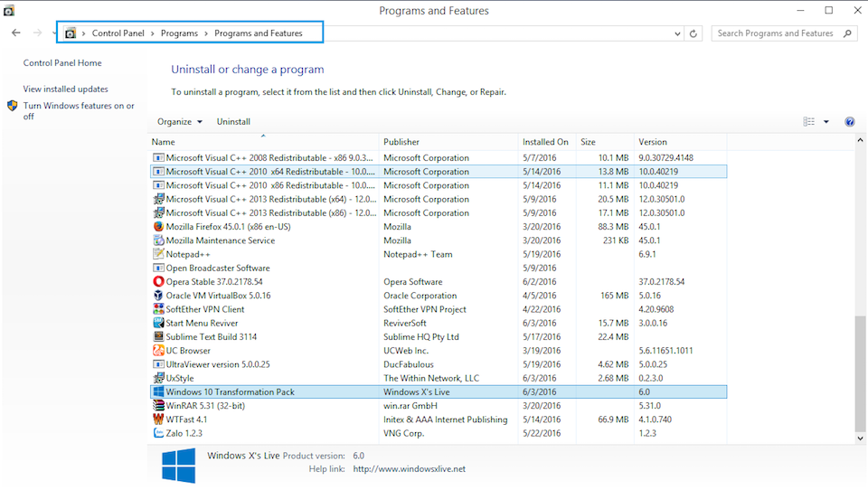The image size is (868, 490).
Task: Expand the chevron after Control Panel breadcrumb
Action: pos(153,33)
